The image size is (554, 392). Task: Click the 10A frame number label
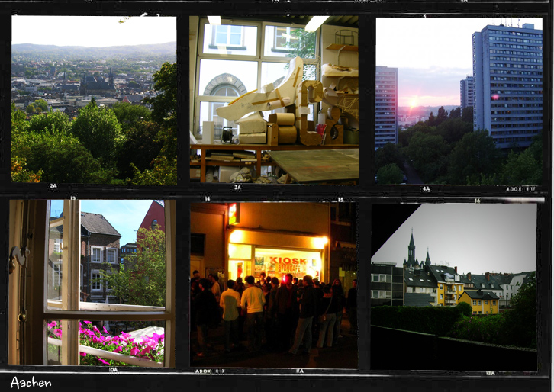click(x=113, y=370)
